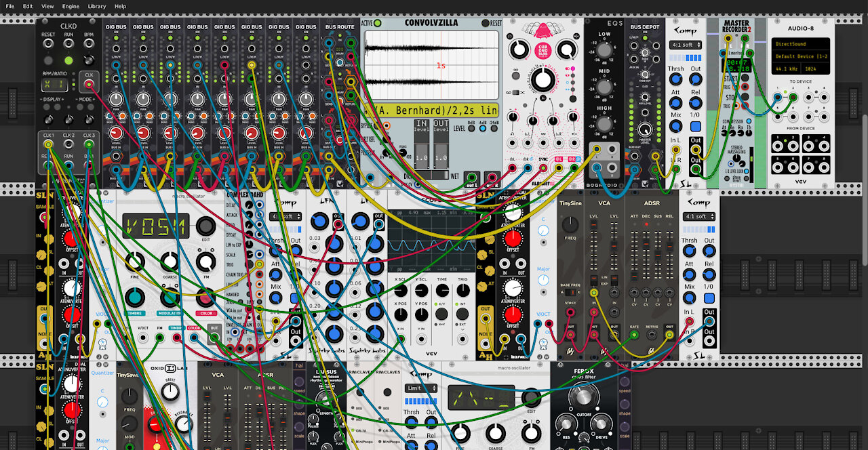Toggle the Scope X/Y mode button
The image size is (868, 450).
(x=441, y=314)
